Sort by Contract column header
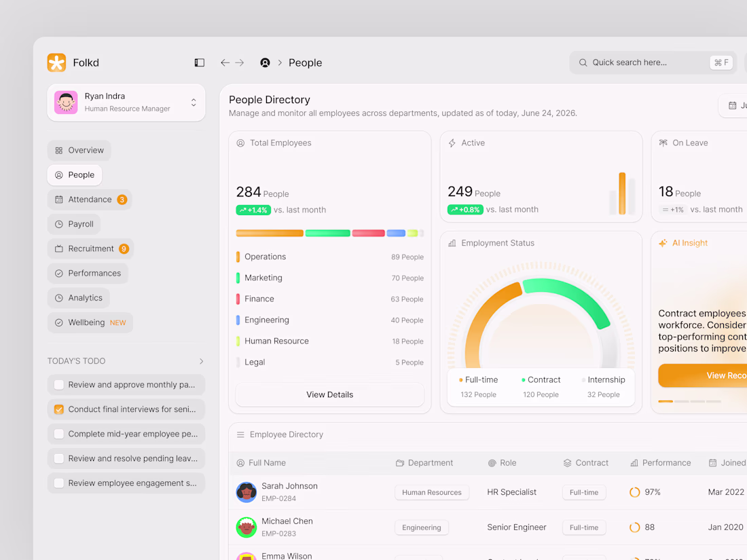Screen dimensions: 747x560 [x=586, y=463]
